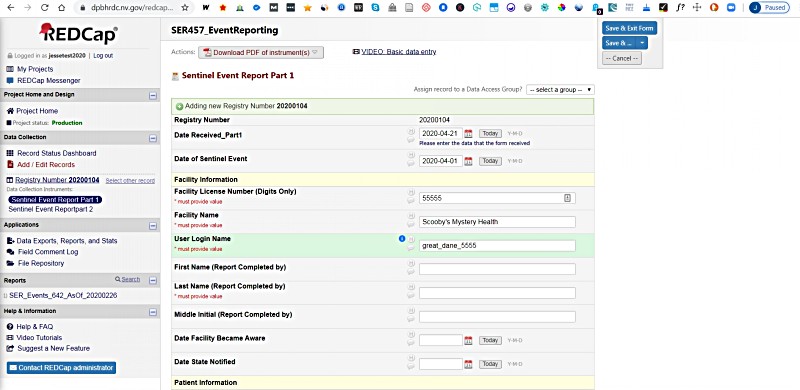The height and width of the screenshot is (390, 800).
Task: Click the Contact REDCap administrator button
Action: pyautogui.click(x=61, y=368)
